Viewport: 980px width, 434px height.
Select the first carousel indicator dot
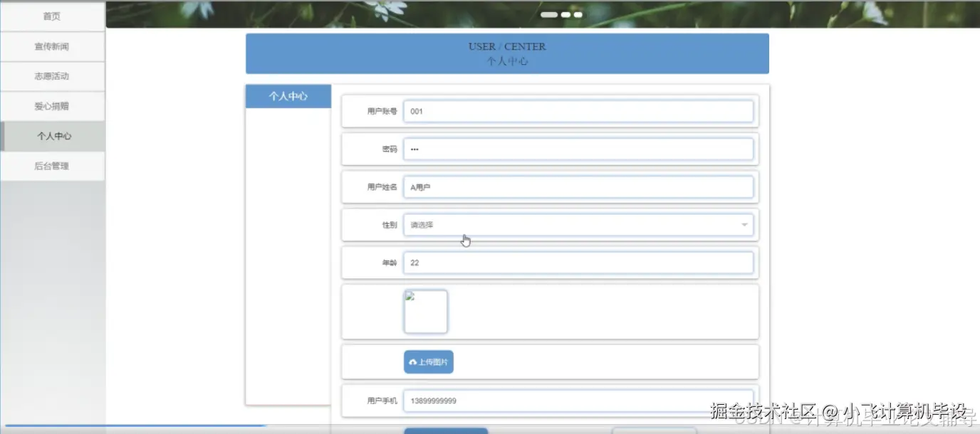point(548,14)
